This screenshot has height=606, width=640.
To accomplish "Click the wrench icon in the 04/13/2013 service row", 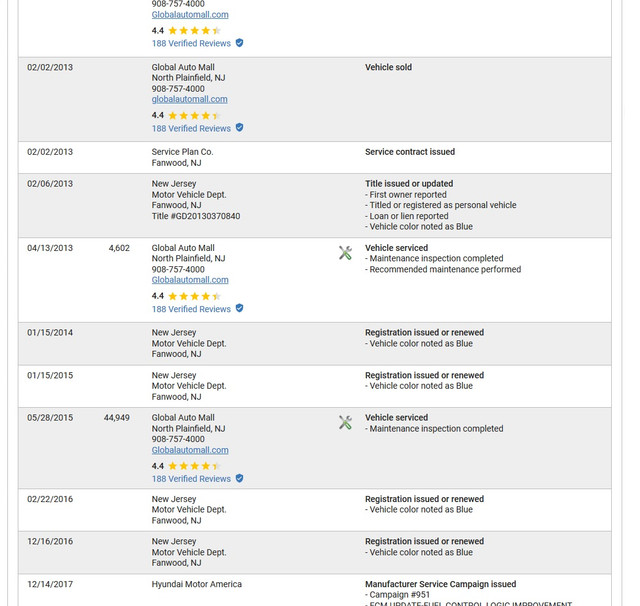I will (x=345, y=253).
